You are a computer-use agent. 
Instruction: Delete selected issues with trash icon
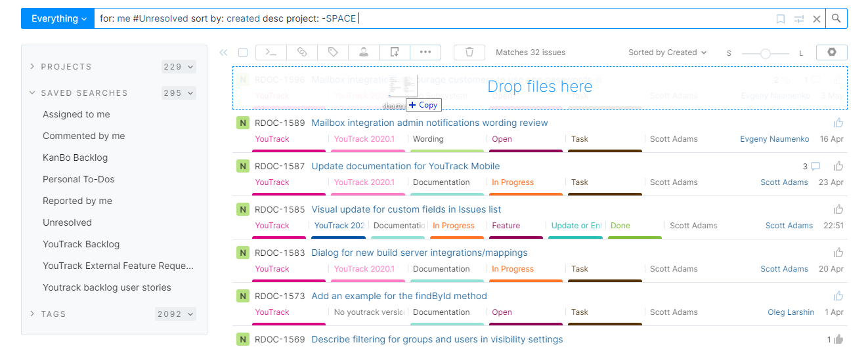tap(469, 52)
